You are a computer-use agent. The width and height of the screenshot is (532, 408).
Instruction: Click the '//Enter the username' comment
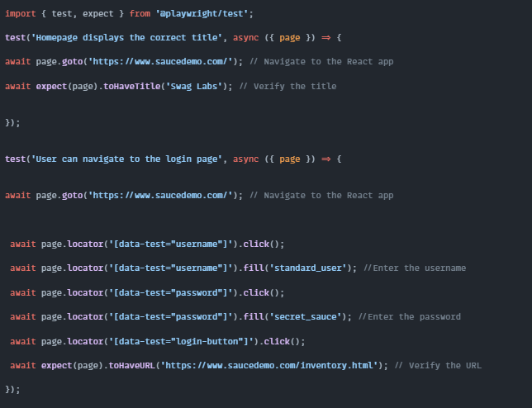415,268
